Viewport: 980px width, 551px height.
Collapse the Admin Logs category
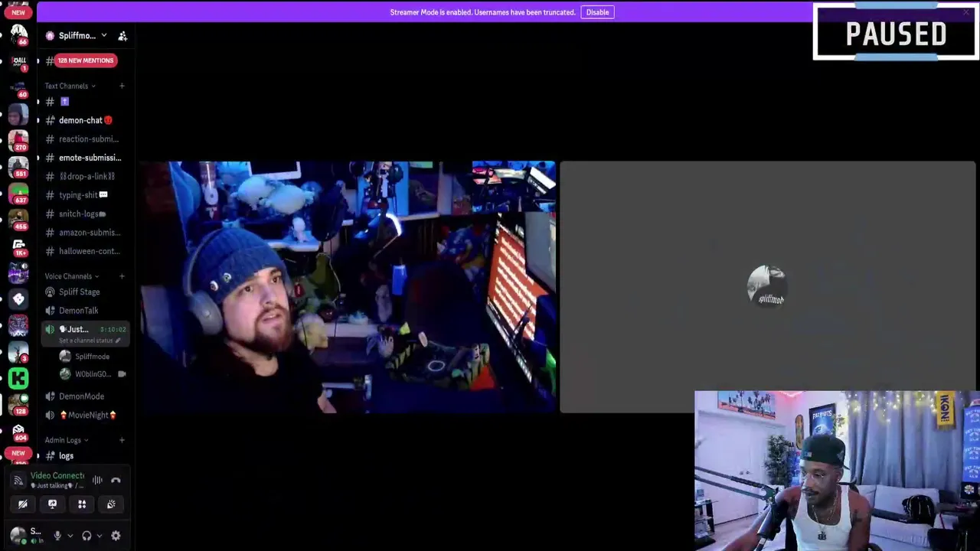[66, 440]
